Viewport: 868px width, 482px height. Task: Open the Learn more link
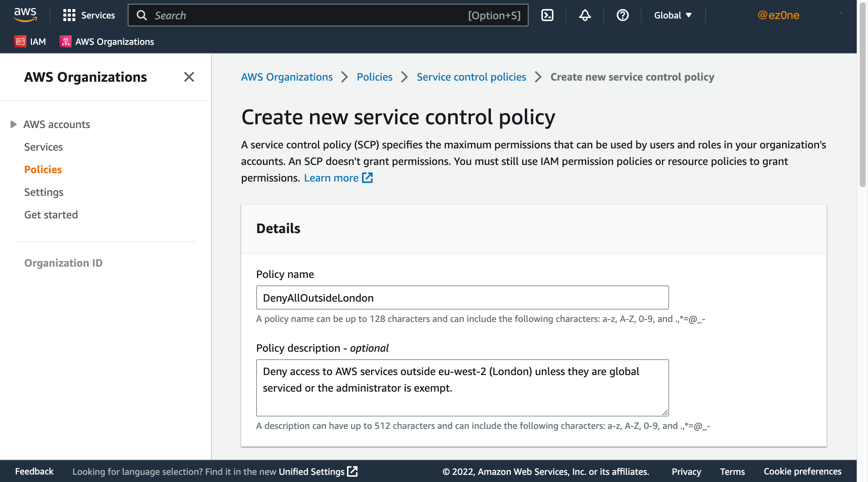tap(331, 178)
